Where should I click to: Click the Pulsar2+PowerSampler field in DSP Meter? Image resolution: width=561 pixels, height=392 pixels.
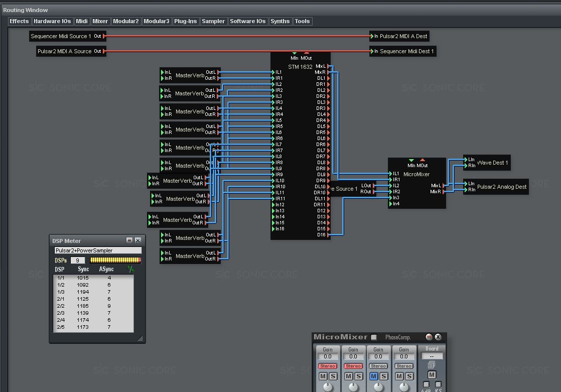tap(98, 250)
